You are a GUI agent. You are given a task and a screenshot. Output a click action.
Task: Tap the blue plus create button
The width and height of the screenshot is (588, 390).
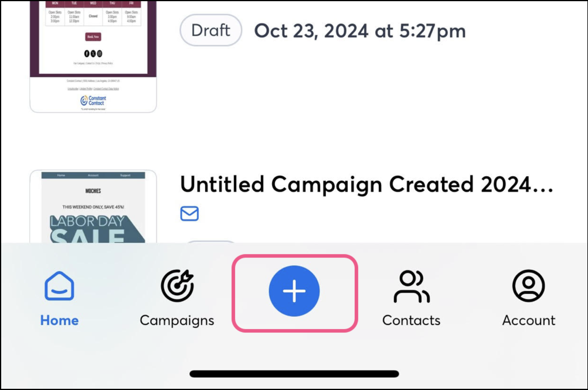(294, 291)
